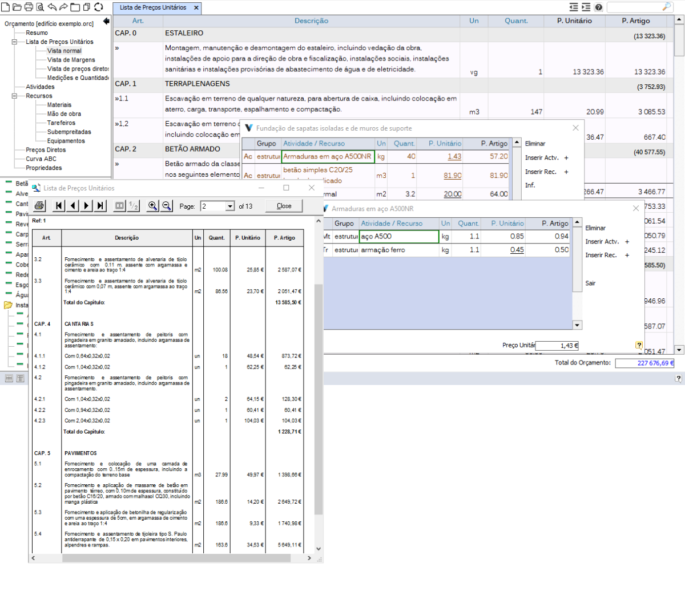
Task: Decrease indent level with outdent icon
Action: tap(574, 7)
